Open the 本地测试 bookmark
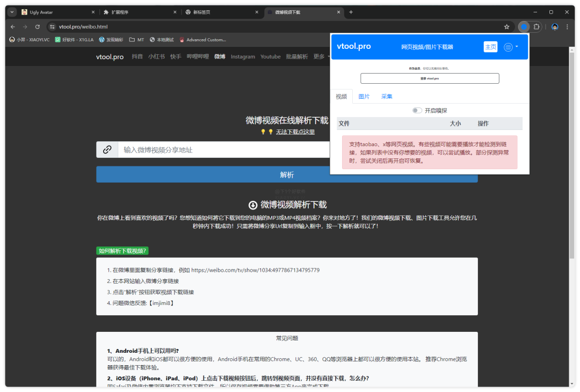 point(162,40)
